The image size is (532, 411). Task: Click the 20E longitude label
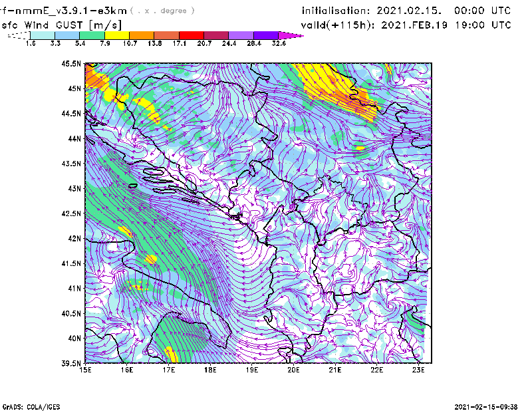coord(293,370)
